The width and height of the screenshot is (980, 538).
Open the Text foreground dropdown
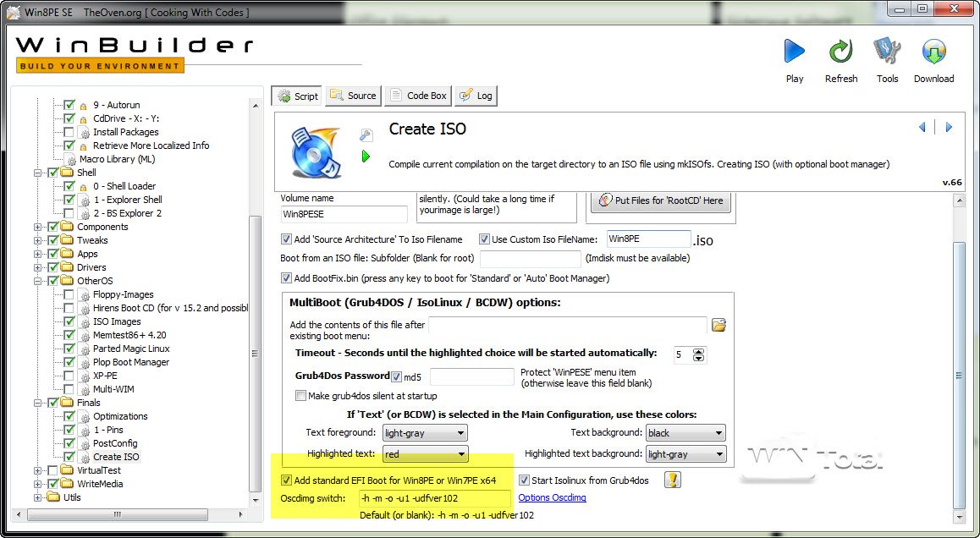point(424,432)
